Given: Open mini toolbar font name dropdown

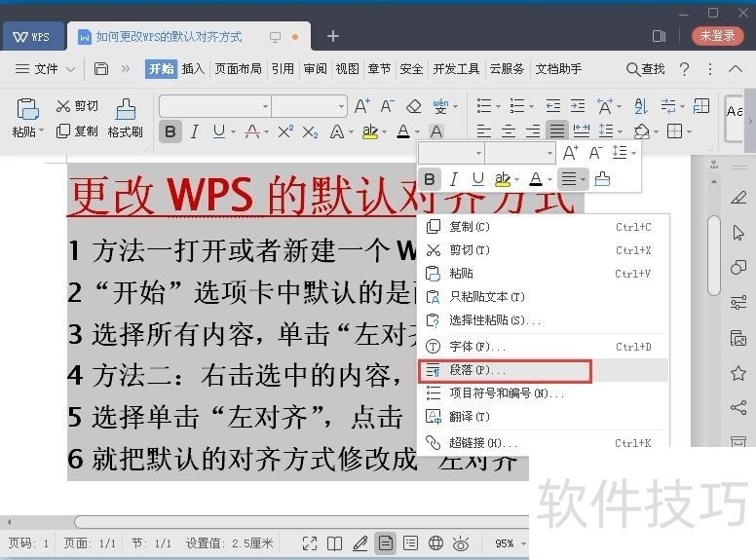Looking at the screenshot, I should [x=478, y=153].
